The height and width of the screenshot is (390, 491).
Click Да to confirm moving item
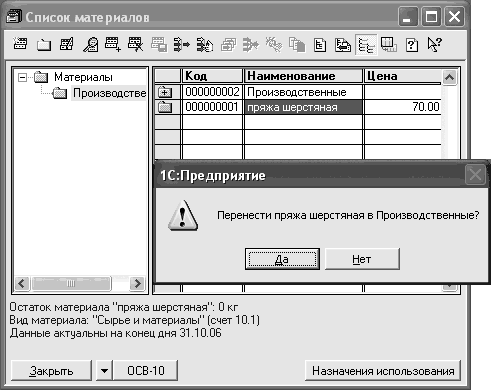(x=282, y=259)
